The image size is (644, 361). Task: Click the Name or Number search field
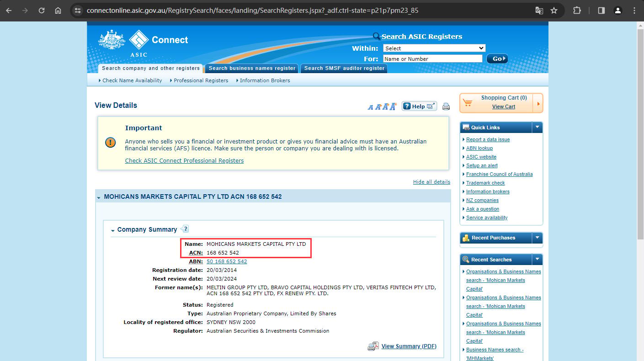pos(432,58)
